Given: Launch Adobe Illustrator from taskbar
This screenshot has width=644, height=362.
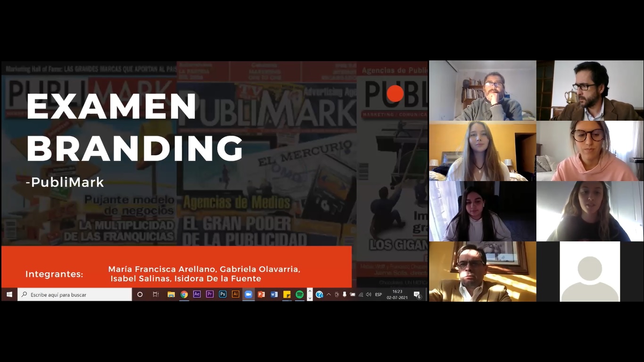Looking at the screenshot, I should [235, 295].
